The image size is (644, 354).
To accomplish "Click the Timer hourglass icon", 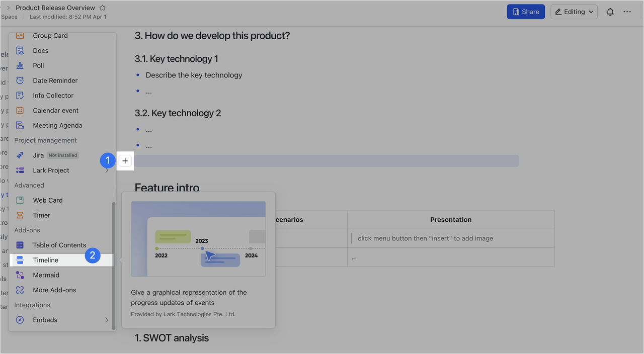I will coord(20,215).
